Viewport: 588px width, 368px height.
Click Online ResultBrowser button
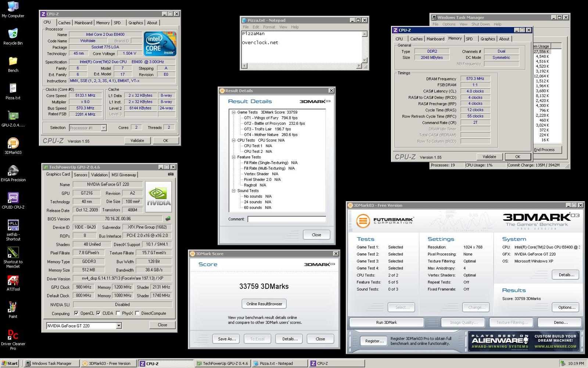(x=264, y=304)
